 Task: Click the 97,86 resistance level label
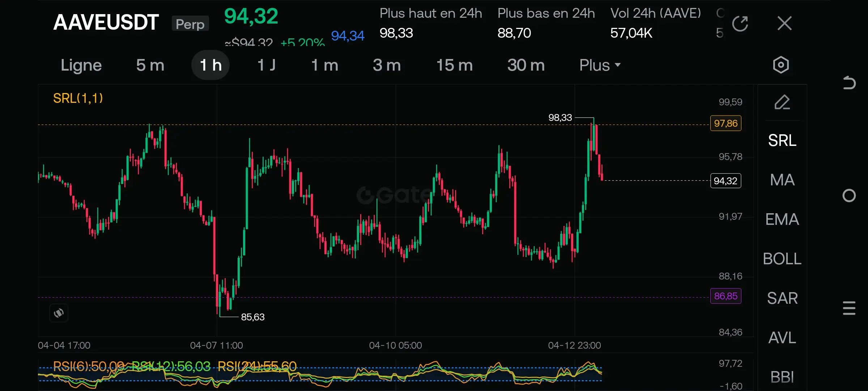pos(726,123)
